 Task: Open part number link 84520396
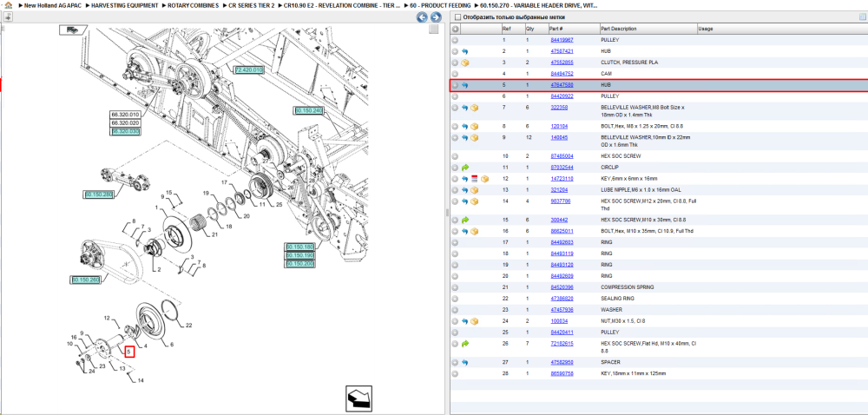pyautogui.click(x=562, y=287)
